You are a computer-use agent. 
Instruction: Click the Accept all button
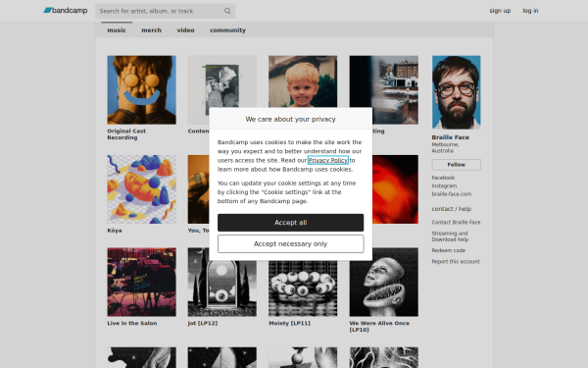pyautogui.click(x=291, y=223)
